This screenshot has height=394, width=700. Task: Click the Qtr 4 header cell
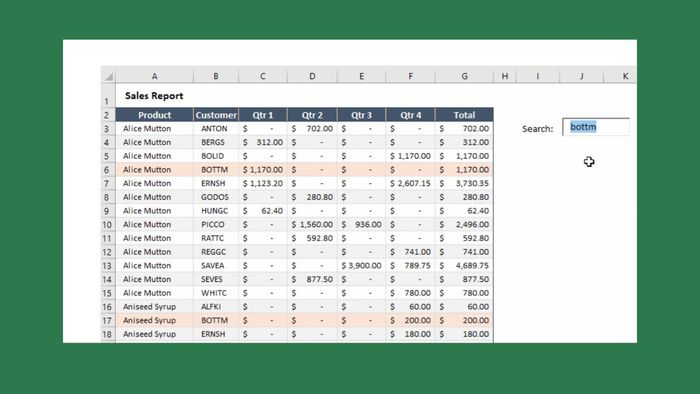tap(410, 115)
